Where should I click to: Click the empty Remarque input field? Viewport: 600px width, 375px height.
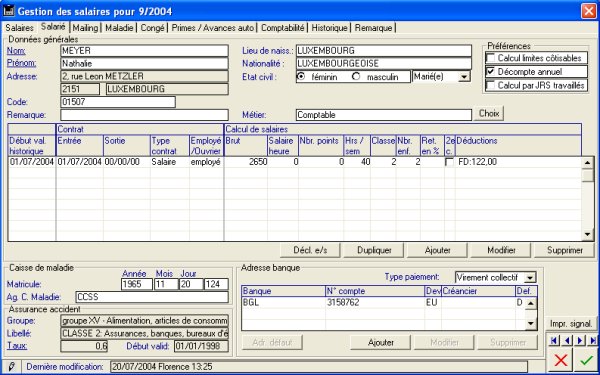click(x=144, y=115)
